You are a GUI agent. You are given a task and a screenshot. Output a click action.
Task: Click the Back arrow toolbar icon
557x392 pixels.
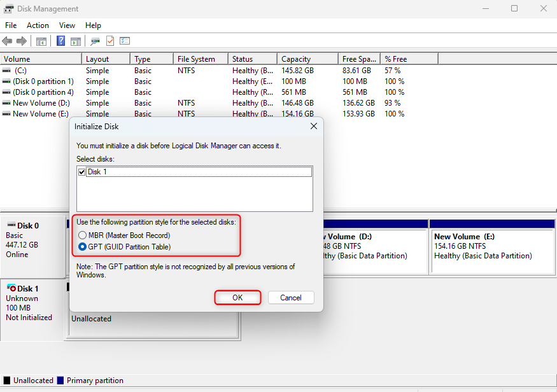pyautogui.click(x=7, y=41)
